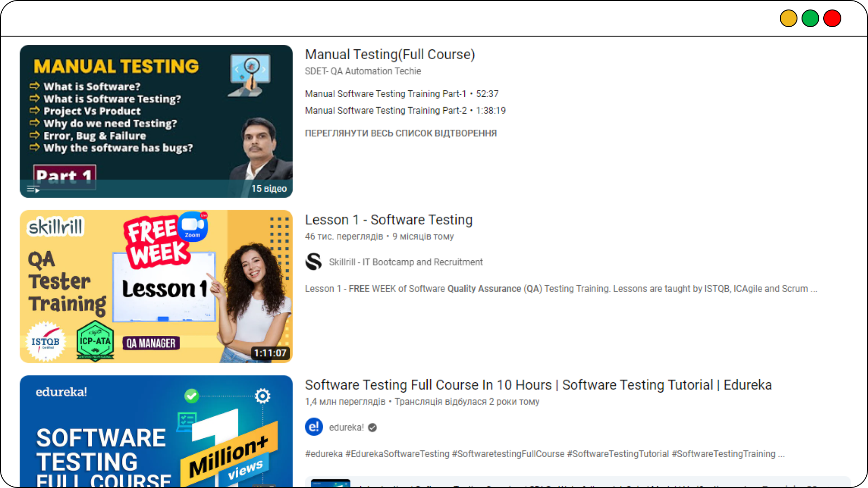Screen dimensions: 868x488
Task: Open Skillrill - IT Bootcamp and Recruitment channel
Action: tap(406, 262)
